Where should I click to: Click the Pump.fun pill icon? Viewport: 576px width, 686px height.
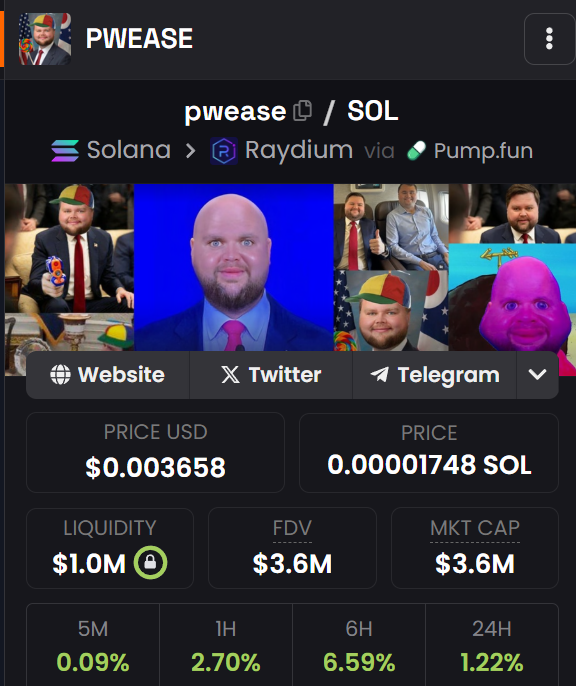click(416, 150)
